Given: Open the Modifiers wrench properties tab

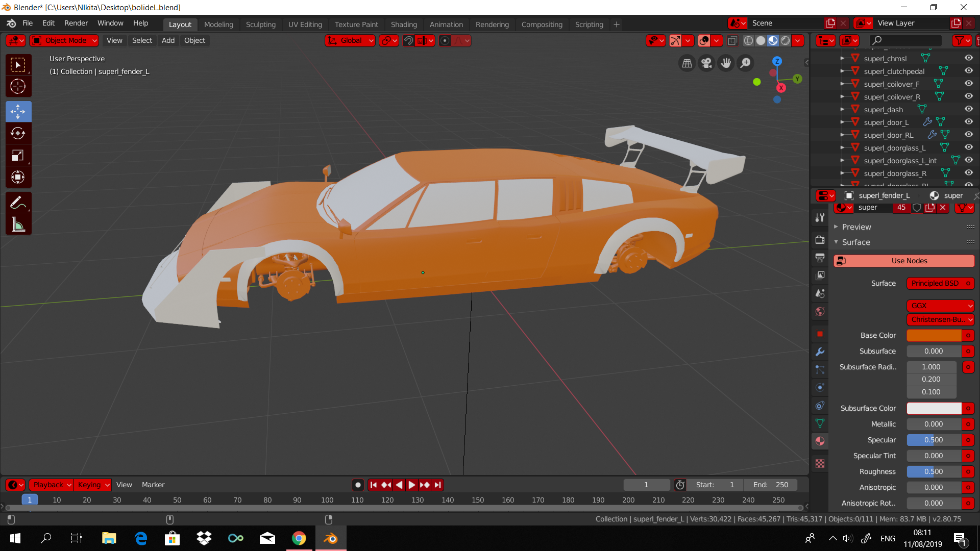Looking at the screenshot, I should [820, 352].
